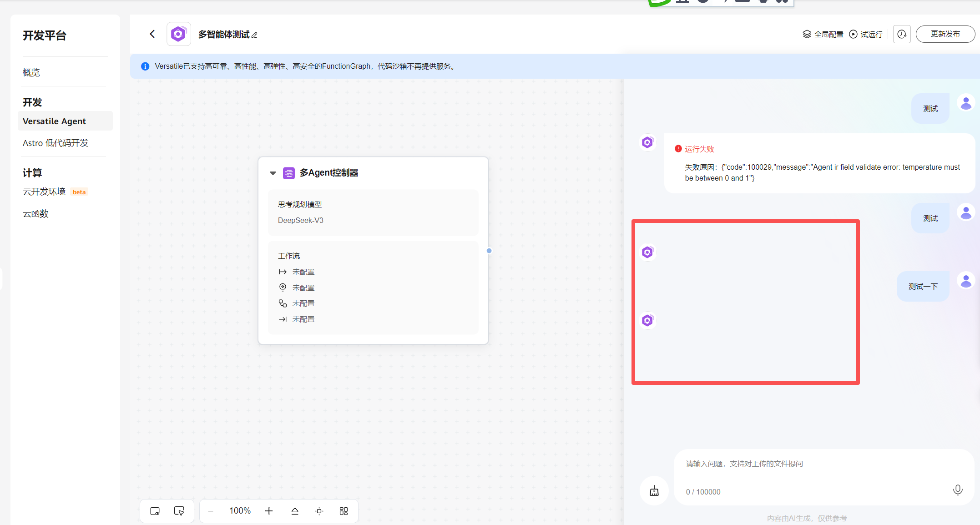Click the 更新发布 button

(x=945, y=34)
